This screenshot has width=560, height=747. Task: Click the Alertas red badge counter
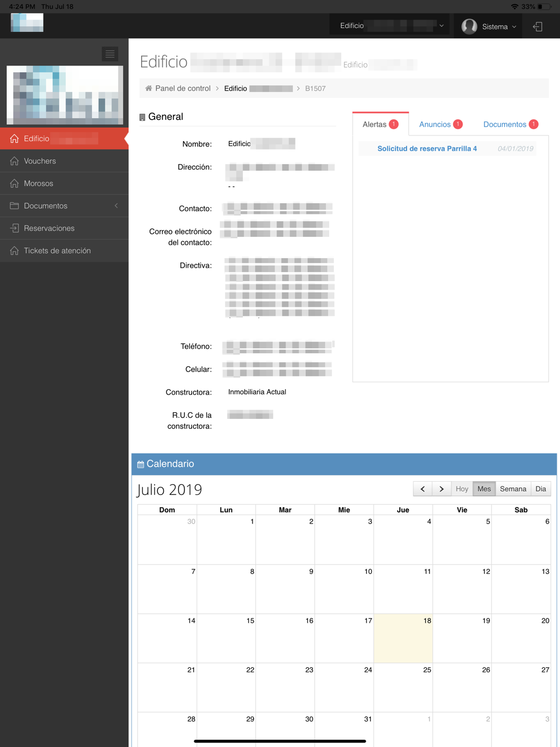(x=394, y=124)
